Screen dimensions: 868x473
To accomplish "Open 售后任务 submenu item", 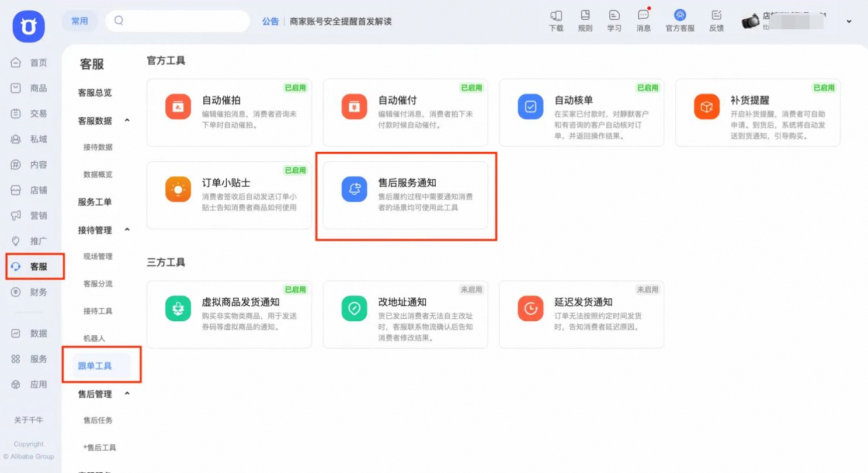I will click(x=98, y=420).
